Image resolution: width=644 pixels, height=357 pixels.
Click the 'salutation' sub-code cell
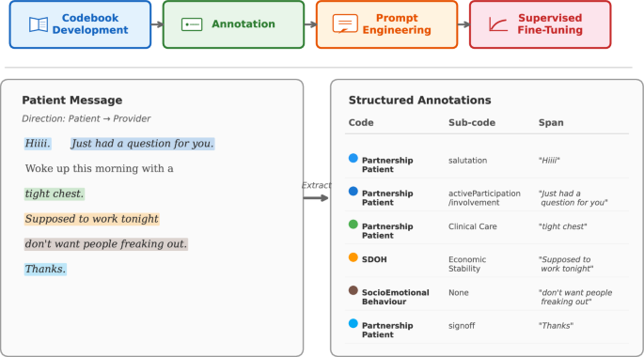468,161
